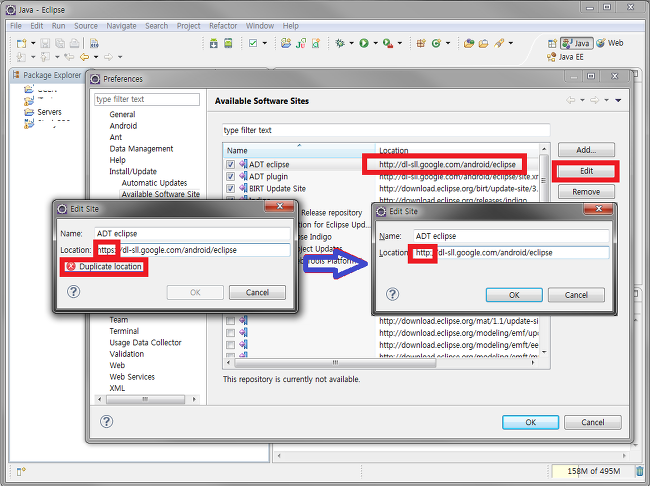Open the Preferences page view menu triangle
This screenshot has width=650, height=486.
pyautogui.click(x=618, y=100)
